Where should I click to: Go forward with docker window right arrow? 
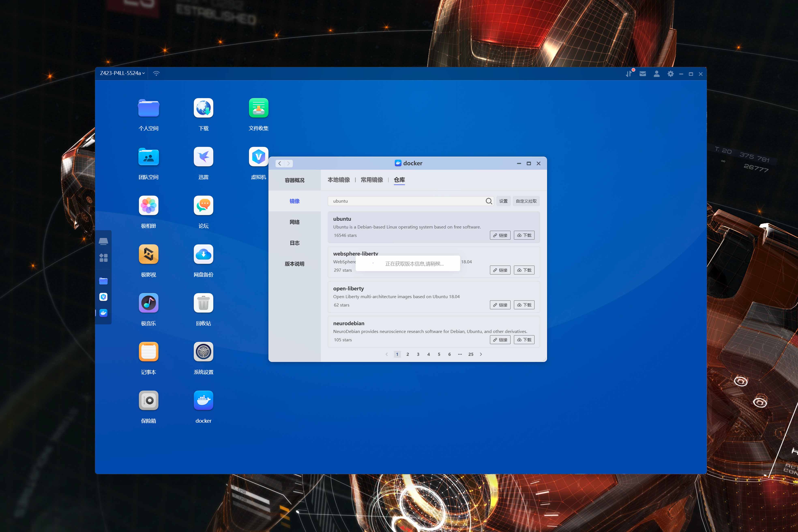click(x=288, y=164)
